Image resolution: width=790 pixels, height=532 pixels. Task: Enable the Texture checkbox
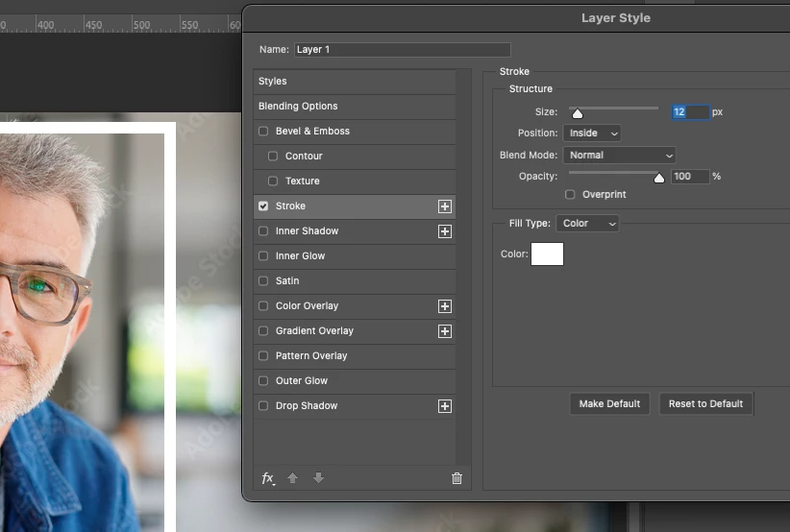click(273, 181)
